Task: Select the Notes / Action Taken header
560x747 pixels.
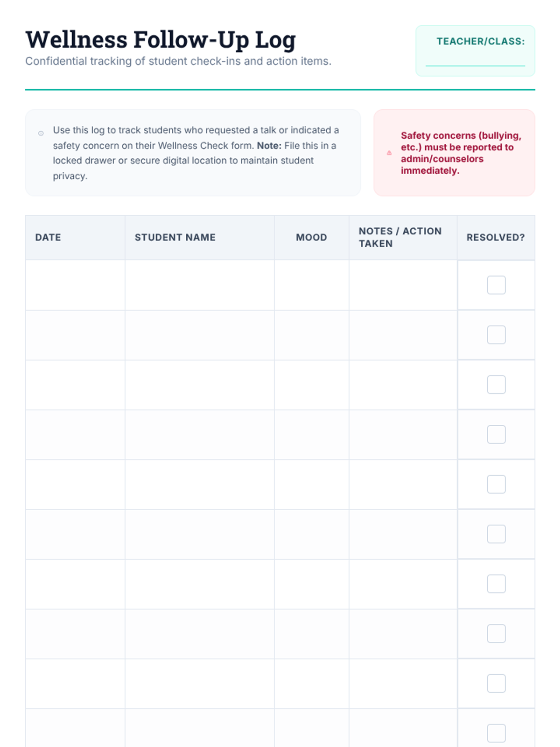Action: [400, 237]
